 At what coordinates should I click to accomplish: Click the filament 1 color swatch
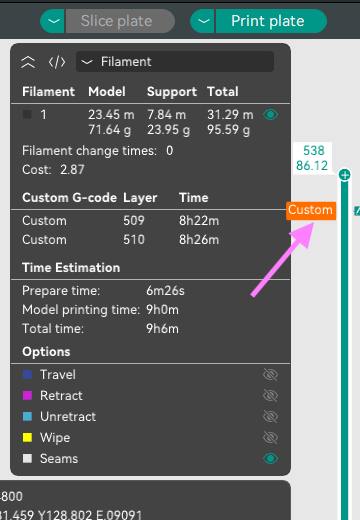[27, 115]
